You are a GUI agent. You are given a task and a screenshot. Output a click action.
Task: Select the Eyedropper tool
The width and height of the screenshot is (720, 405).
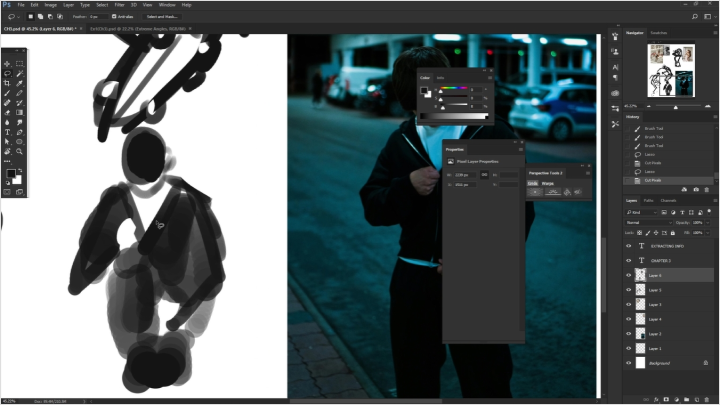tap(20, 83)
